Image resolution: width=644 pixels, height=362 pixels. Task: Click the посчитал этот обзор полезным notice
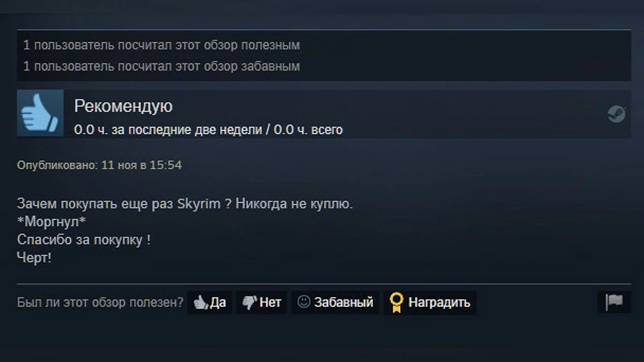[x=161, y=46]
